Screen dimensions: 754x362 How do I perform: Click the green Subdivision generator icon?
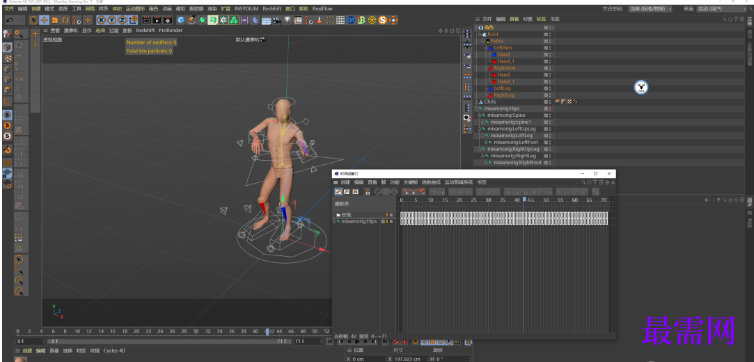[x=202, y=20]
